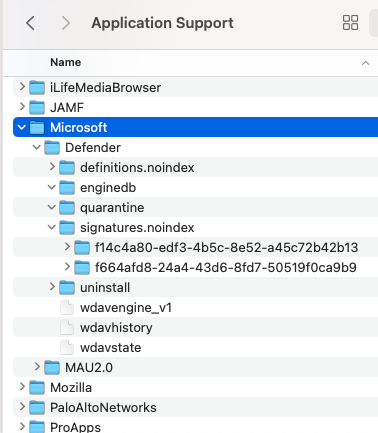The width and height of the screenshot is (378, 433).
Task: Go back with the left chevron
Action: point(30,23)
